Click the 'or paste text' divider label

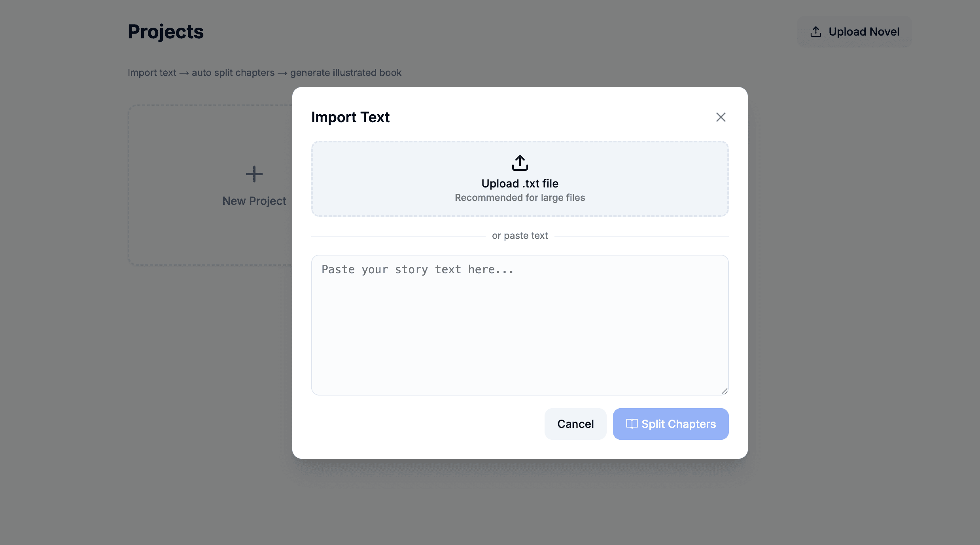[519, 235]
